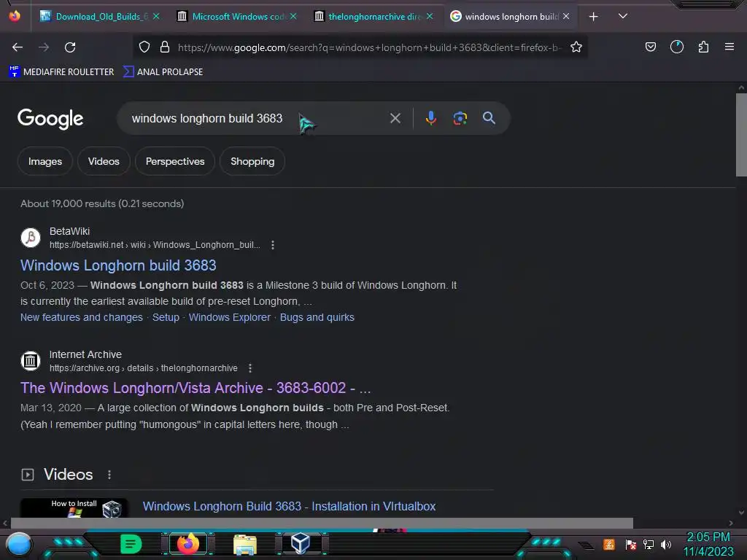Open tracking protection shield icon
This screenshot has width=747, height=560.
[x=144, y=47]
